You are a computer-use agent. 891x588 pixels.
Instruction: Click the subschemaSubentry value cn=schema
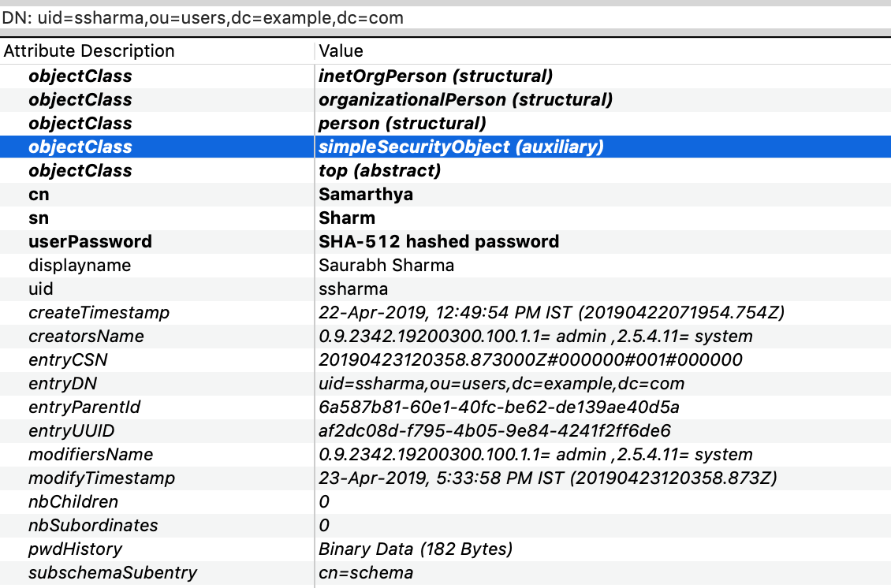click(365, 572)
